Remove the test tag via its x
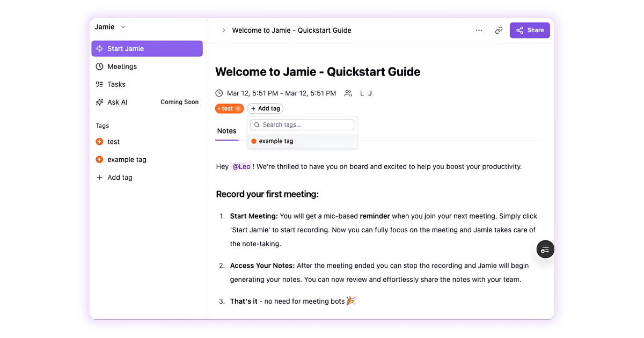Screen dimensions: 644x338 238,109
